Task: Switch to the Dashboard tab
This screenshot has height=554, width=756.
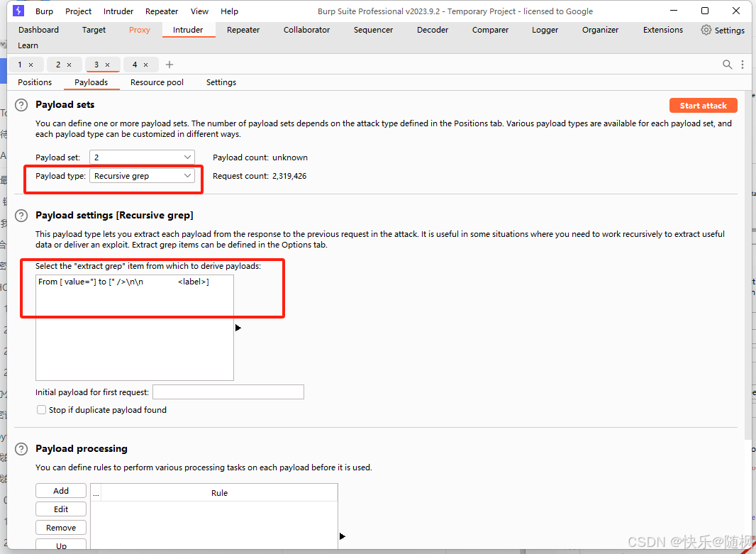Action: tap(38, 30)
